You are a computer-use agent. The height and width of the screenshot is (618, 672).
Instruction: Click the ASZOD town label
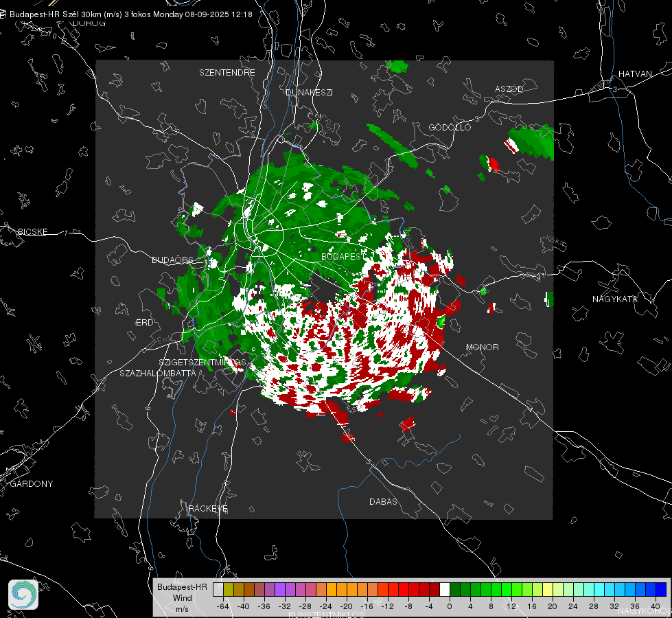509,89
